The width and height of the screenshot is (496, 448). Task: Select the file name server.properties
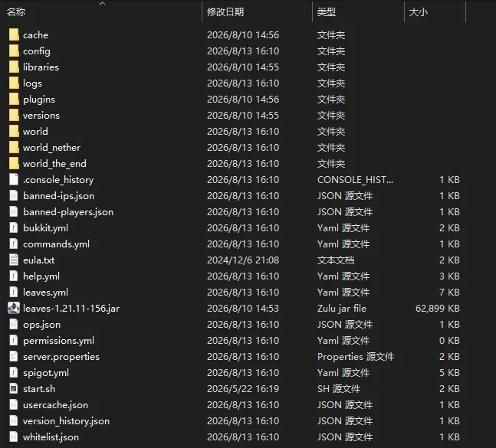click(x=61, y=357)
